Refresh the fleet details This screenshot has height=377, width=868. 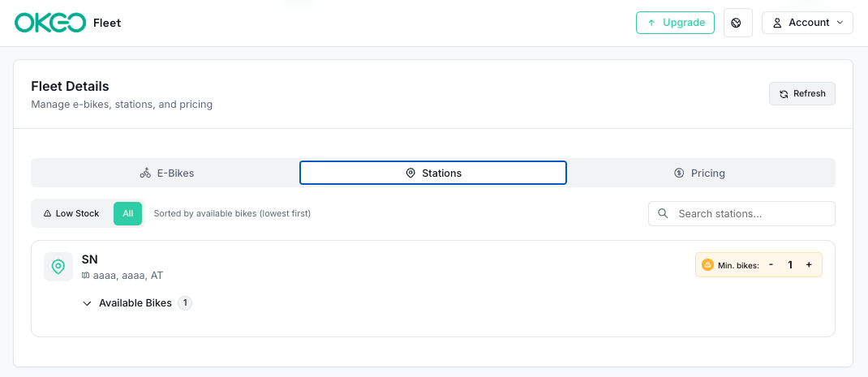[802, 93]
